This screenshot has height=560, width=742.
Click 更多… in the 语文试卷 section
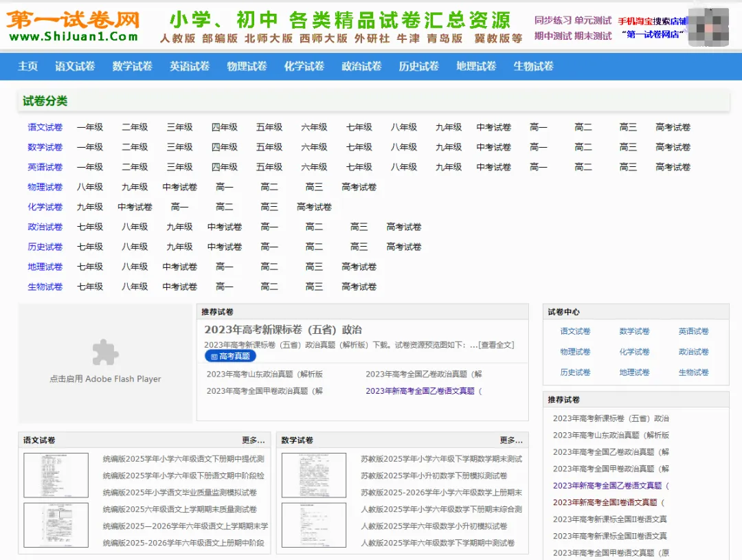[253, 440]
